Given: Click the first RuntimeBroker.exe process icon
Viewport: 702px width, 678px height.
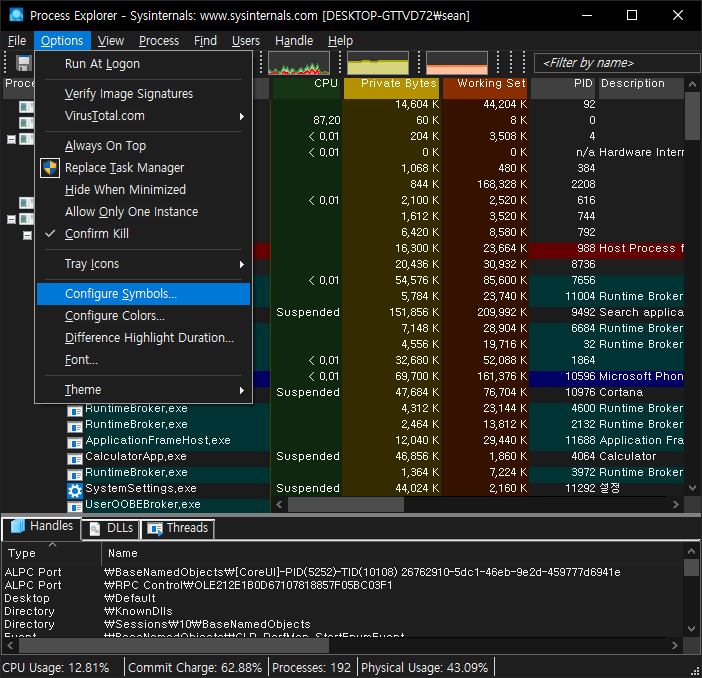Looking at the screenshot, I should click(x=75, y=410).
